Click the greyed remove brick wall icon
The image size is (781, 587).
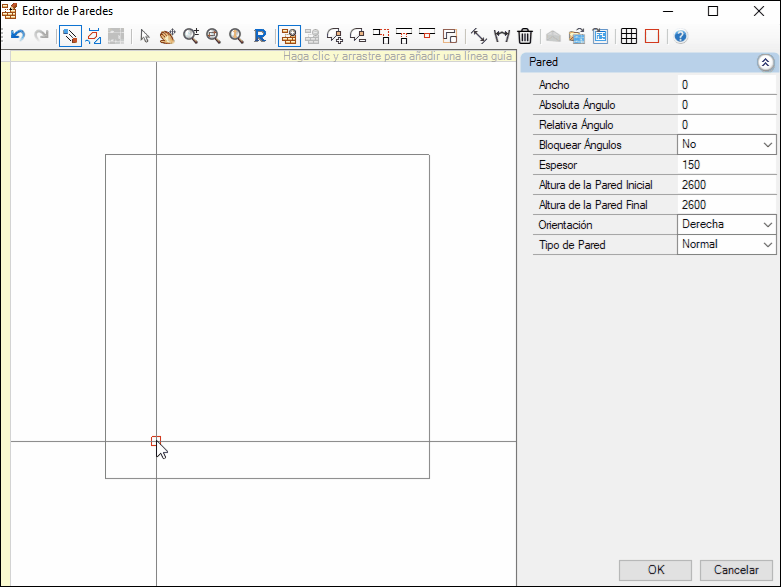tap(312, 36)
